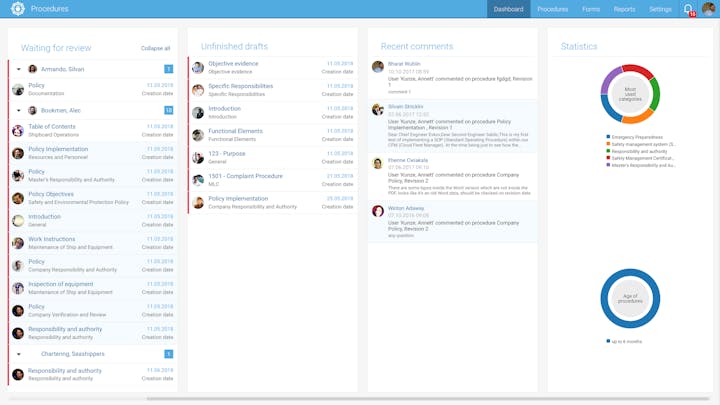Click the Age of procedures donut chart
720x405 pixels.
click(630, 298)
